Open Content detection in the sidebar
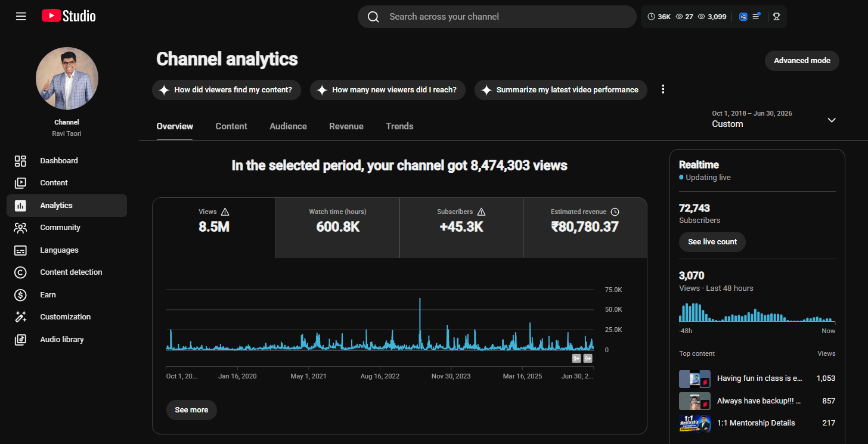 (67, 272)
